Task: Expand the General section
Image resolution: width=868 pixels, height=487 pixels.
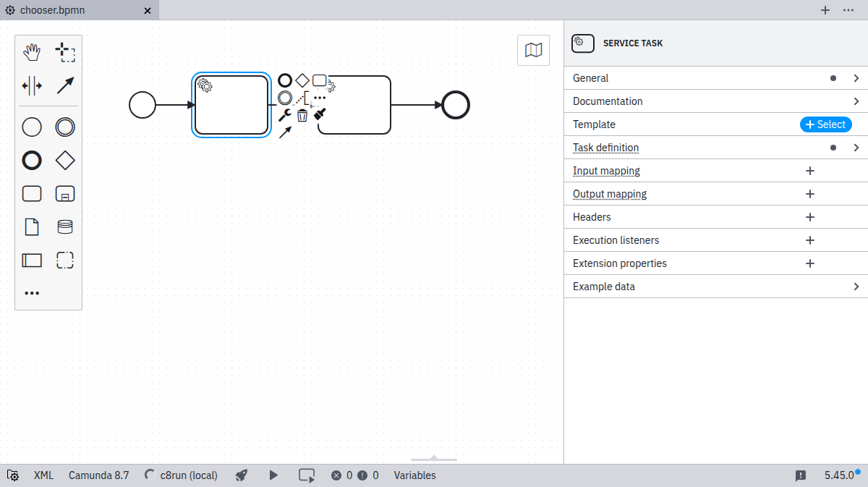Action: tap(856, 78)
